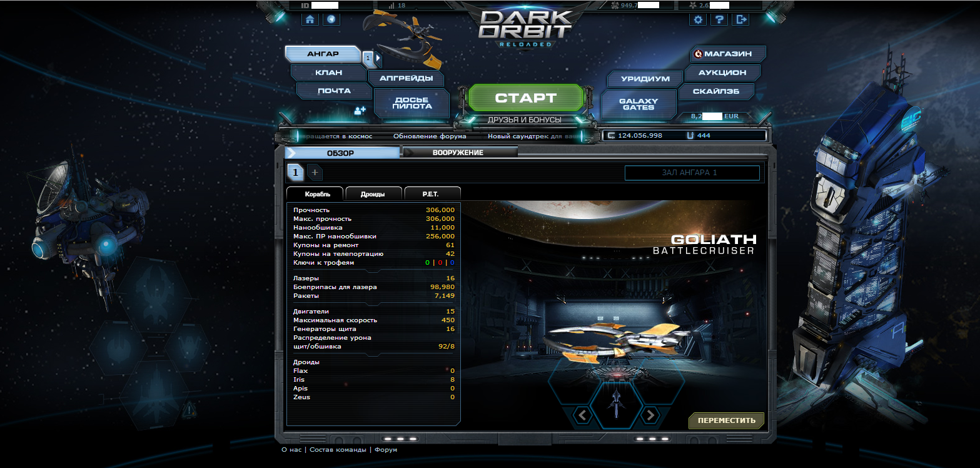Open the Состав команды footer link
Image resolution: width=980 pixels, height=468 pixels.
click(338, 450)
